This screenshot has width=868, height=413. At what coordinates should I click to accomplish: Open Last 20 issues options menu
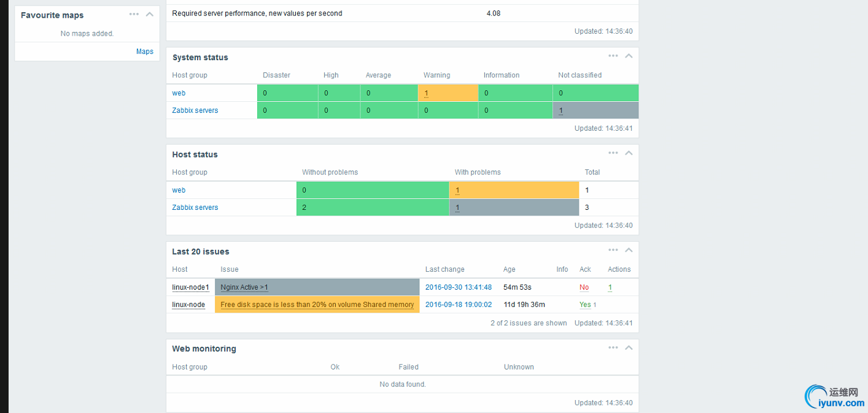point(613,250)
